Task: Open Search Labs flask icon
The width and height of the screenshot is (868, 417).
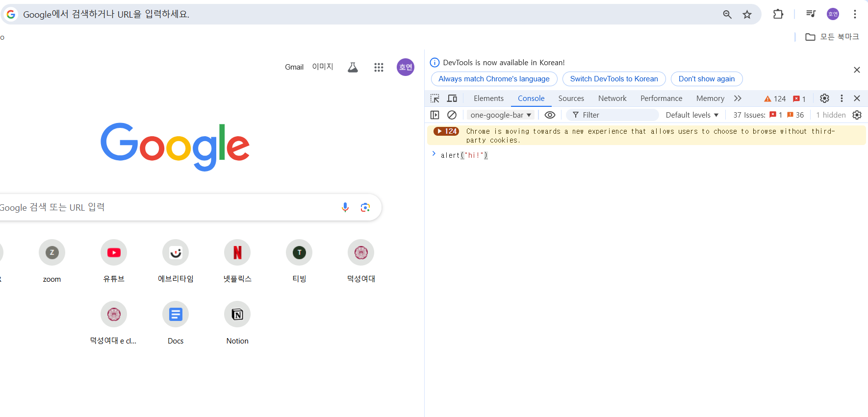Action: click(353, 67)
